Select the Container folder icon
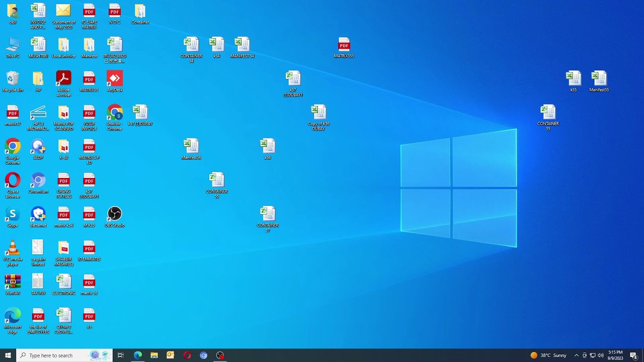This screenshot has width=644, height=362. pos(140,14)
